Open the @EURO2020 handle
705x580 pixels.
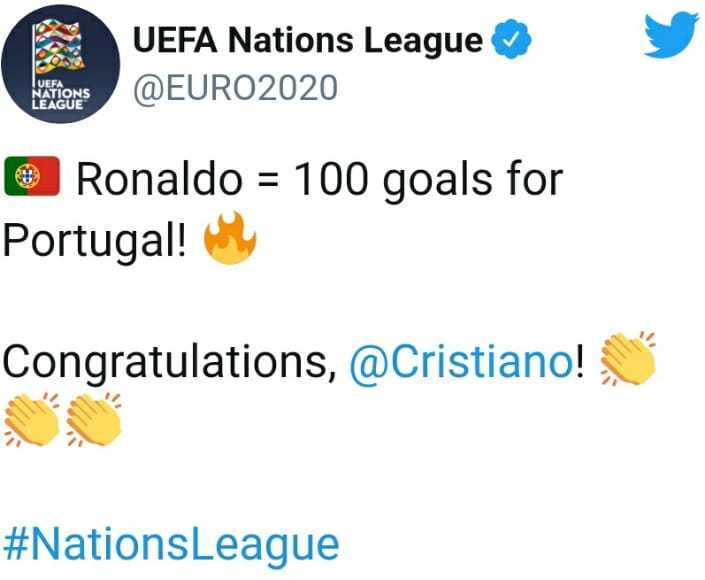point(235,88)
